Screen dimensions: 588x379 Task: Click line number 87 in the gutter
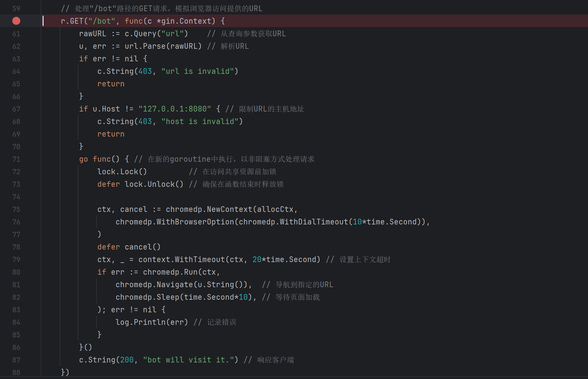tap(16, 360)
